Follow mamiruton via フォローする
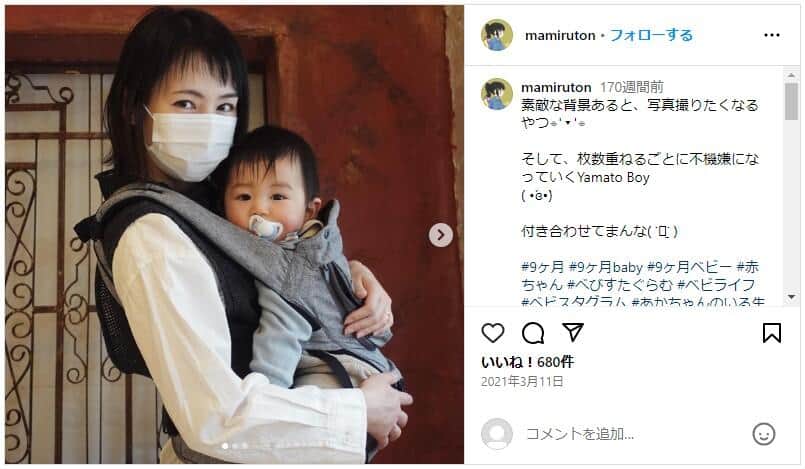 (651, 35)
